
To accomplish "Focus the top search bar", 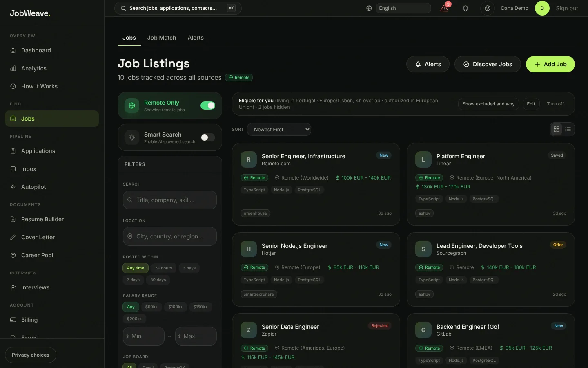I will [x=178, y=8].
